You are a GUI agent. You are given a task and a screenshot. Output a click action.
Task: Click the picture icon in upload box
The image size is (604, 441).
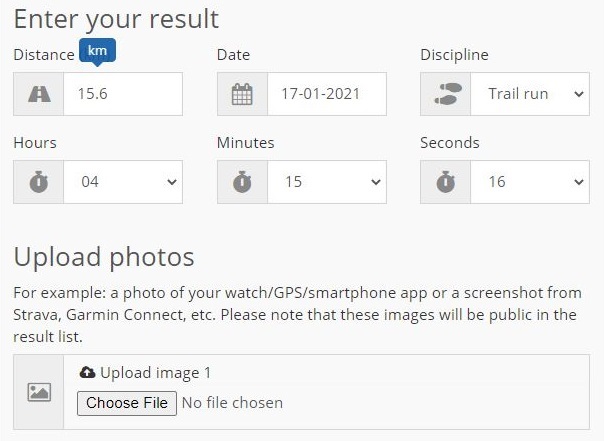pyautogui.click(x=39, y=392)
